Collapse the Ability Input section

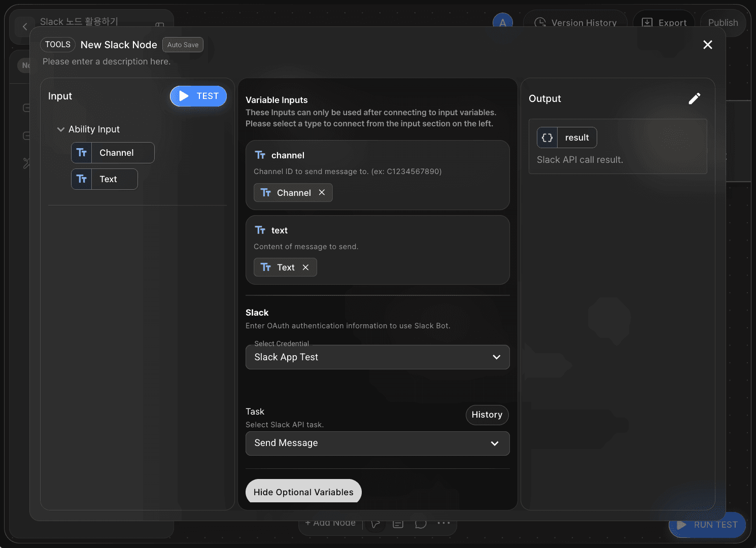[61, 129]
